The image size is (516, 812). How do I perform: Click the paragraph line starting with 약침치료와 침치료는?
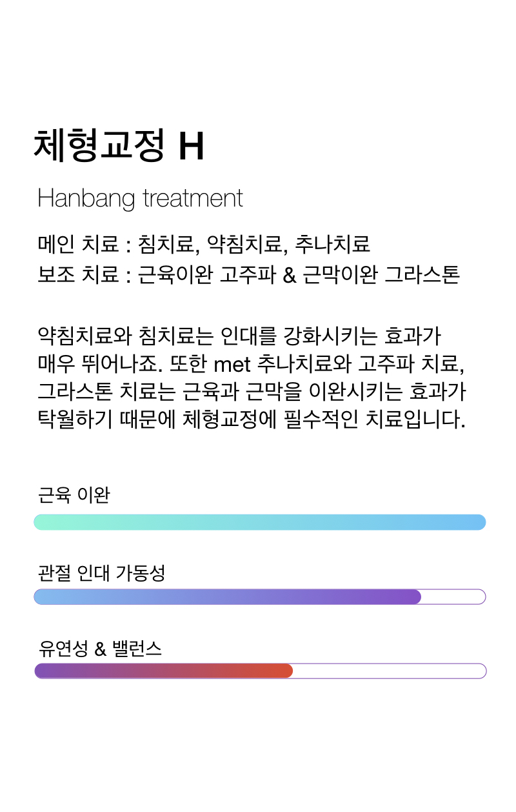tap(239, 336)
